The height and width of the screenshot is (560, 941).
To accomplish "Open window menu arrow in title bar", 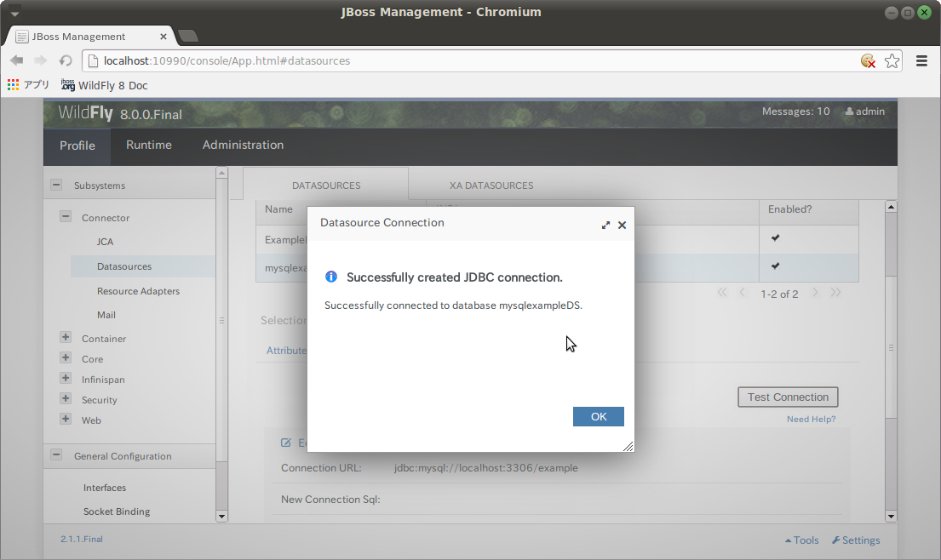I will pyautogui.click(x=14, y=13).
